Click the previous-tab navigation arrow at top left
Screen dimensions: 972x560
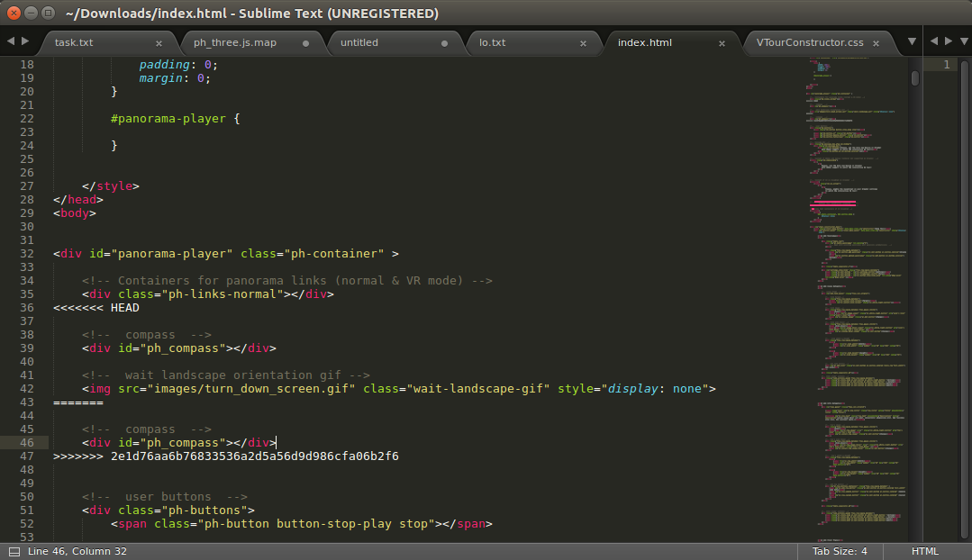(11, 41)
